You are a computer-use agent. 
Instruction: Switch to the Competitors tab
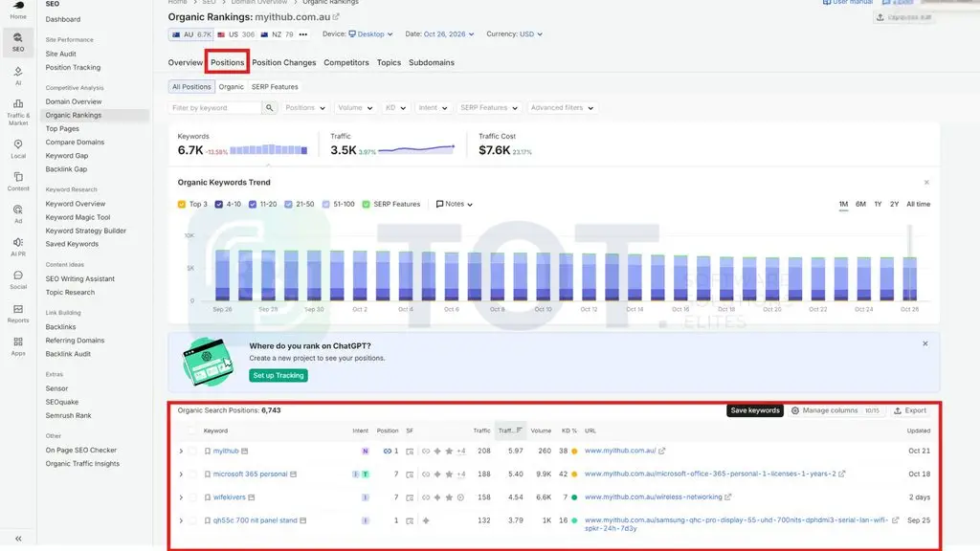click(346, 62)
